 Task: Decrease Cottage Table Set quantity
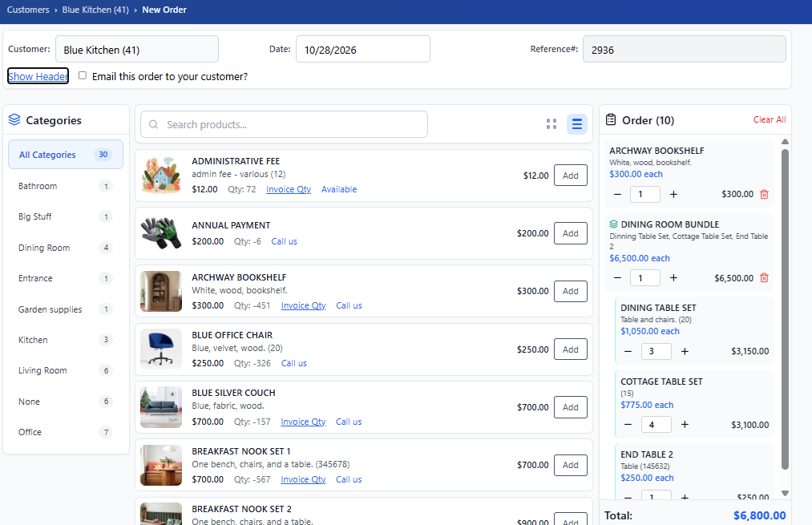(x=628, y=425)
